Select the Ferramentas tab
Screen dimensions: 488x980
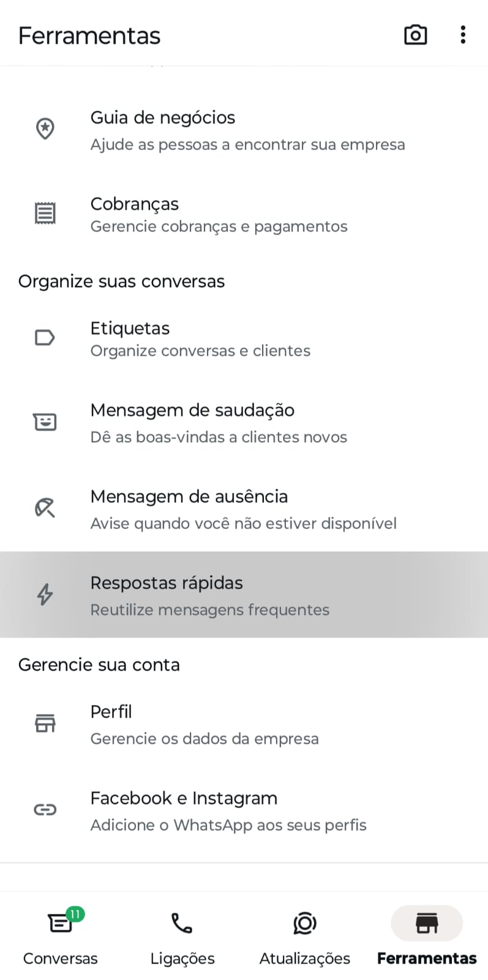pyautogui.click(x=427, y=937)
